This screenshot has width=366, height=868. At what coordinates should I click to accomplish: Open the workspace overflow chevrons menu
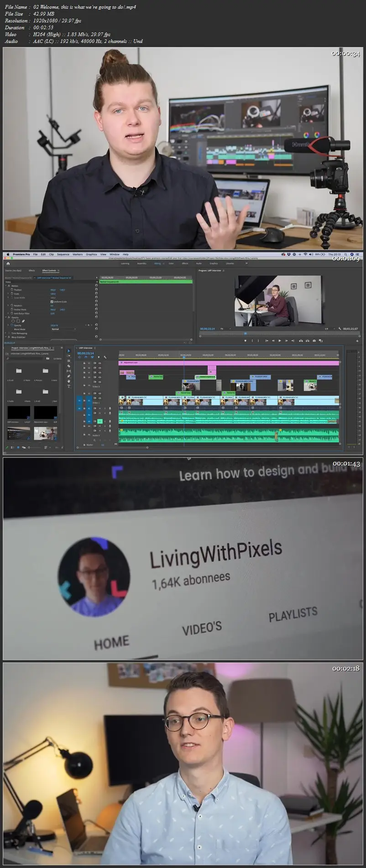point(246,263)
